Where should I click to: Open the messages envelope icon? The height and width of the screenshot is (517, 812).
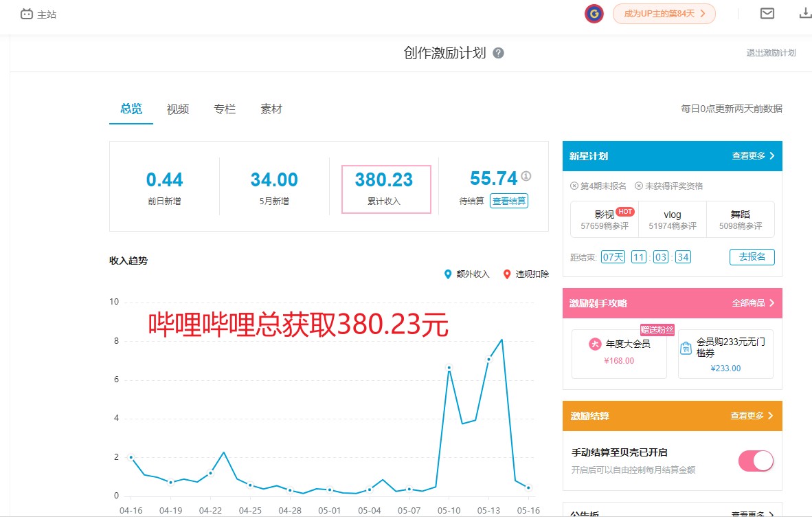(767, 14)
